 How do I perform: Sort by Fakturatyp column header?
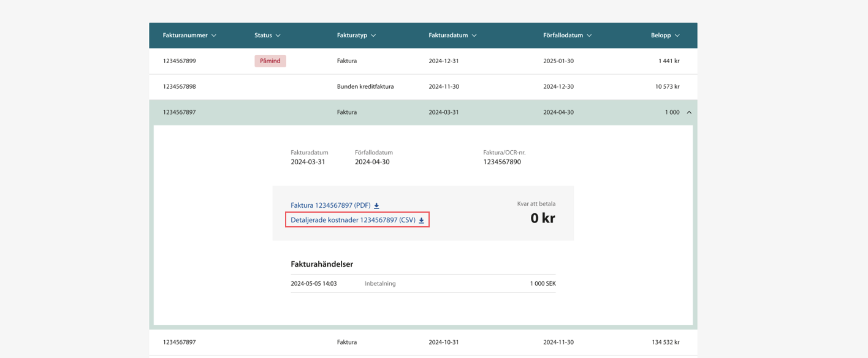(356, 36)
